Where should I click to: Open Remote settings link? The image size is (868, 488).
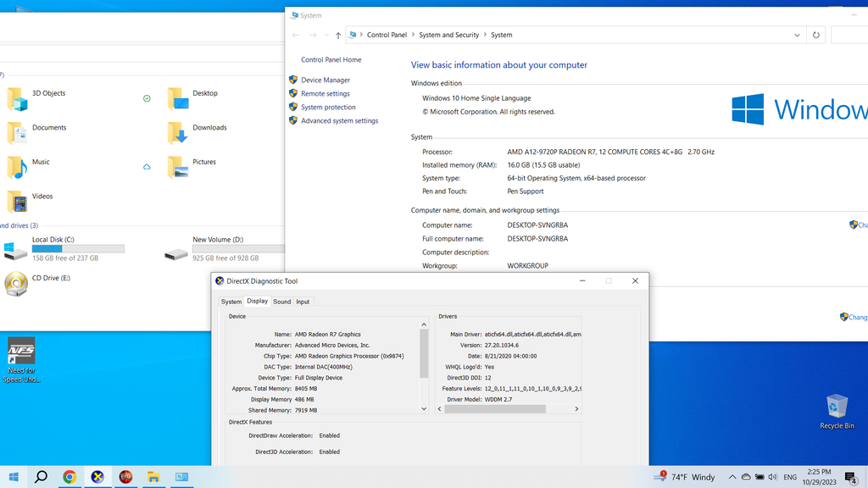[325, 94]
